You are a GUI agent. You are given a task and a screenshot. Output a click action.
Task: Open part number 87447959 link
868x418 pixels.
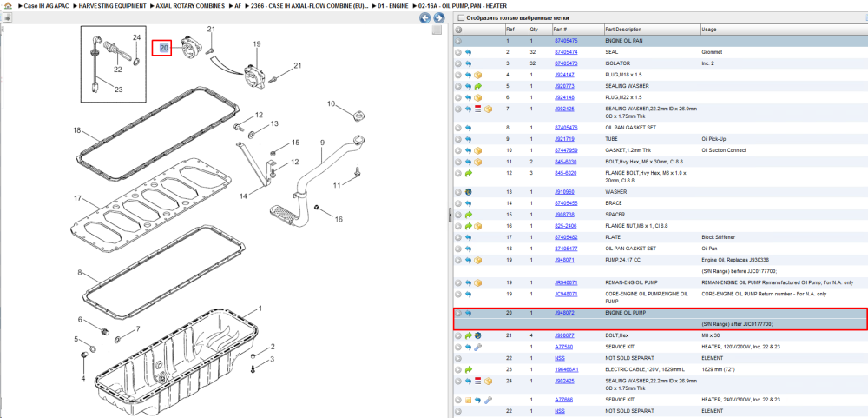coord(566,150)
